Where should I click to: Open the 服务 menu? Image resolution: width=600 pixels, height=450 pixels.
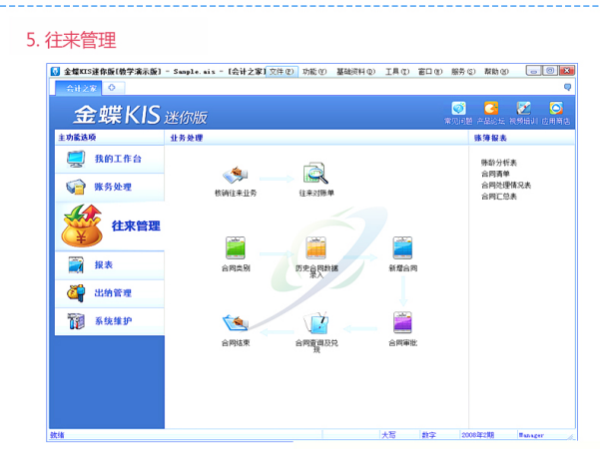[463, 72]
